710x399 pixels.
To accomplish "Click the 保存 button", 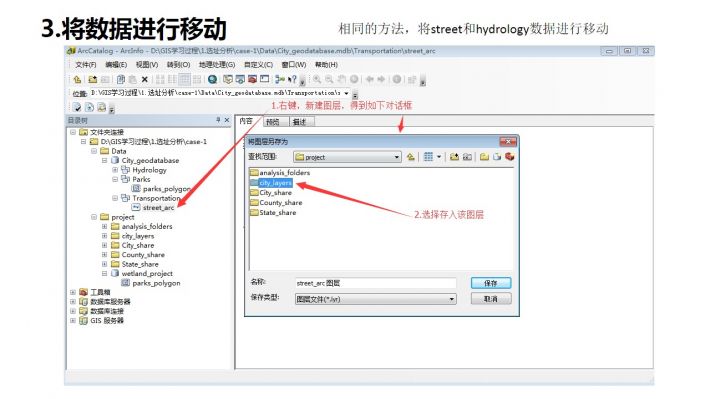I will tap(491, 283).
